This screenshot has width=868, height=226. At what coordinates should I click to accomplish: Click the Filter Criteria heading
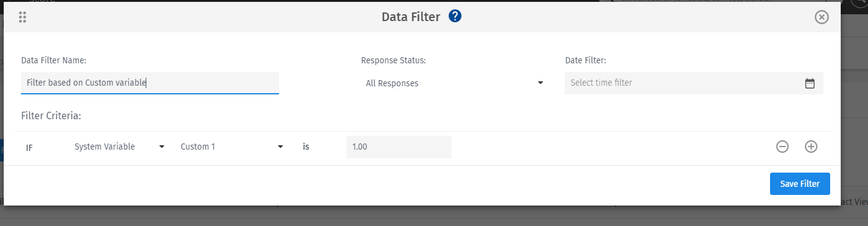51,115
